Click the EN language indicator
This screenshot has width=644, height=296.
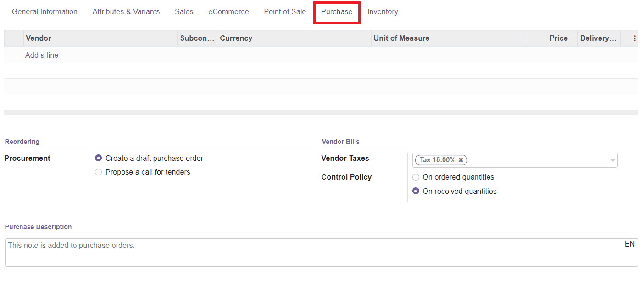tap(630, 244)
